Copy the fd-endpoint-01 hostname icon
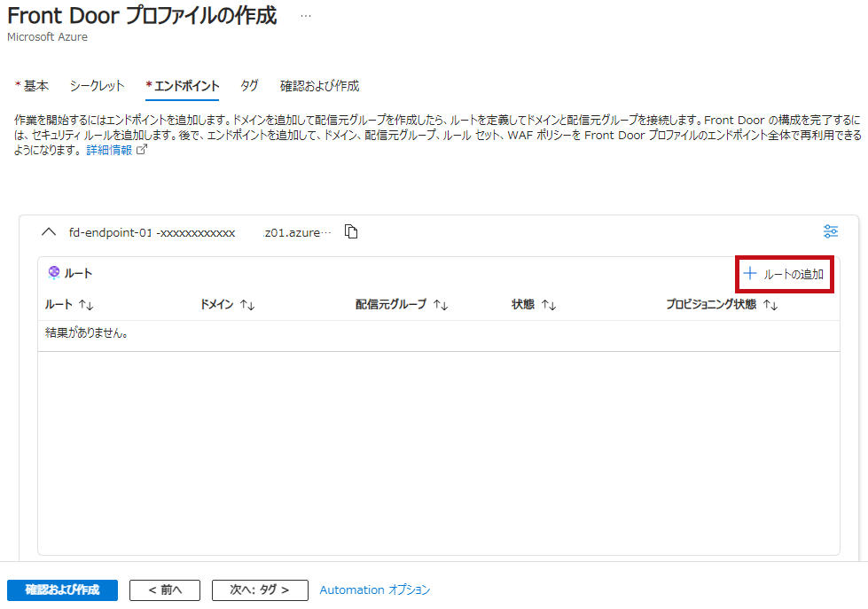 pos(351,231)
